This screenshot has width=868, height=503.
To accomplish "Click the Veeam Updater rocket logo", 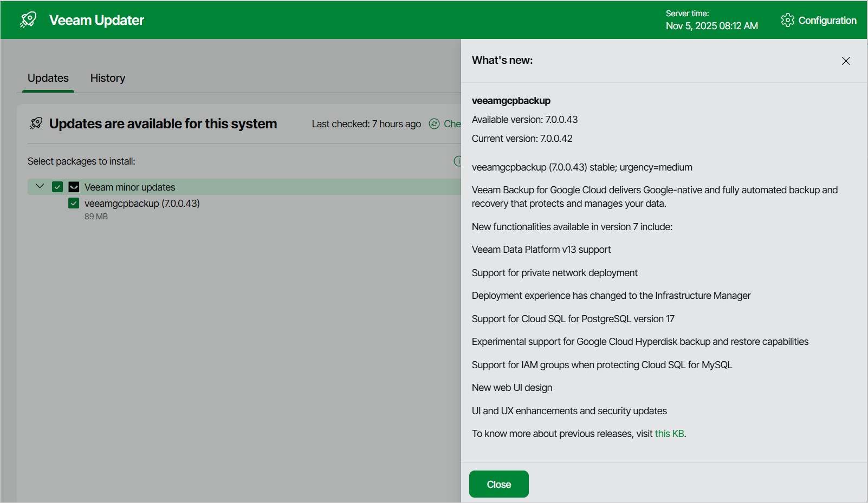I will pyautogui.click(x=28, y=20).
